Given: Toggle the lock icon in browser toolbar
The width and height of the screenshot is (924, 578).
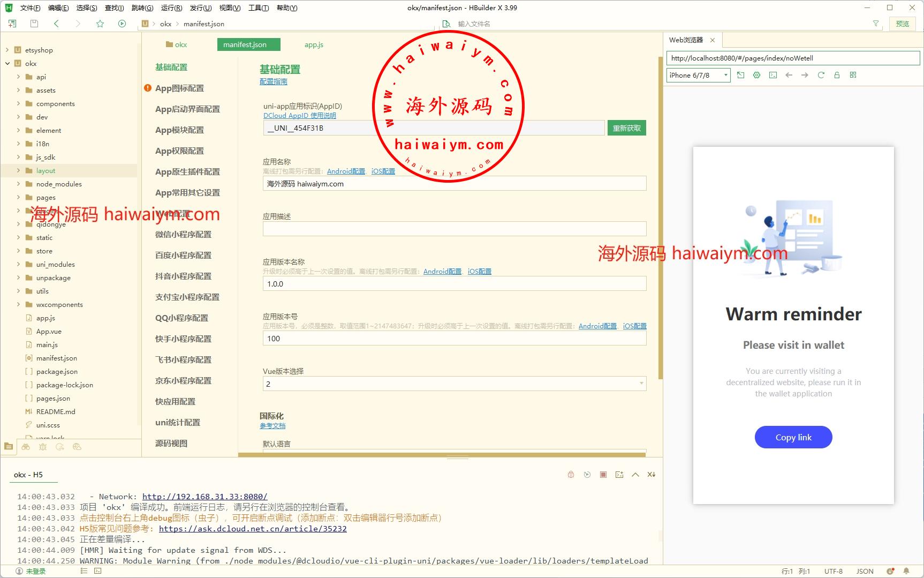Looking at the screenshot, I should (x=837, y=76).
